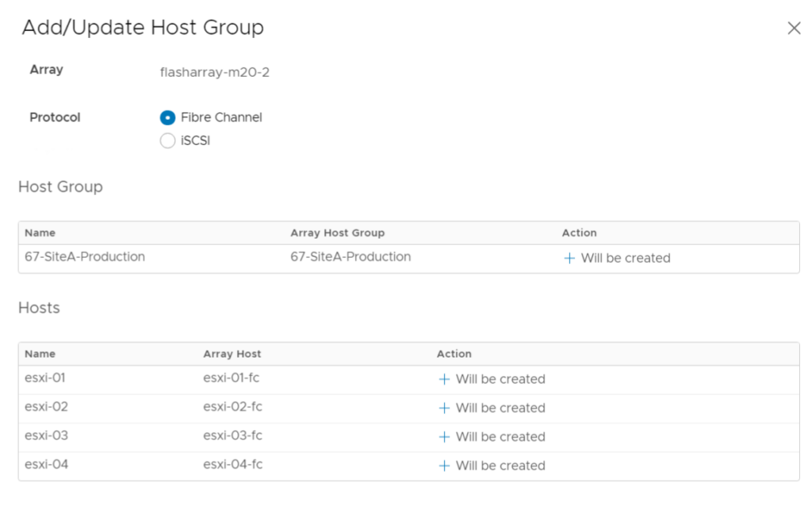Click the plus icon in esxi-01 row
Viewport: 812px width, 514px height.
(x=444, y=379)
